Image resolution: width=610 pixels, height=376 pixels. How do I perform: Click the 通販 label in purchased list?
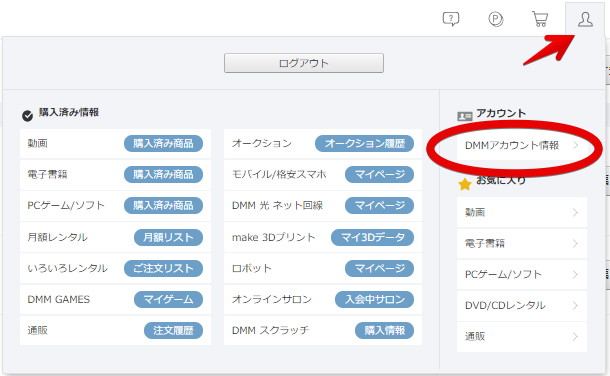pos(37,331)
